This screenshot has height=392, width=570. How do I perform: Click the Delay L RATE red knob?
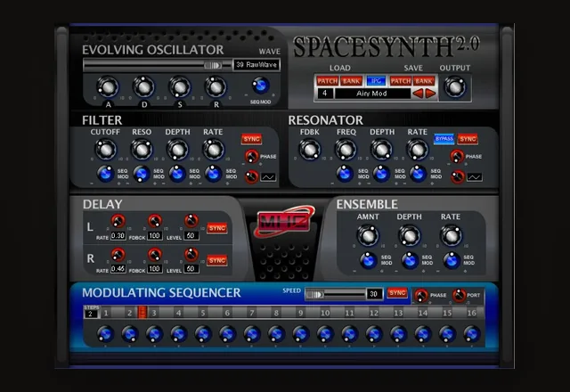point(118,221)
